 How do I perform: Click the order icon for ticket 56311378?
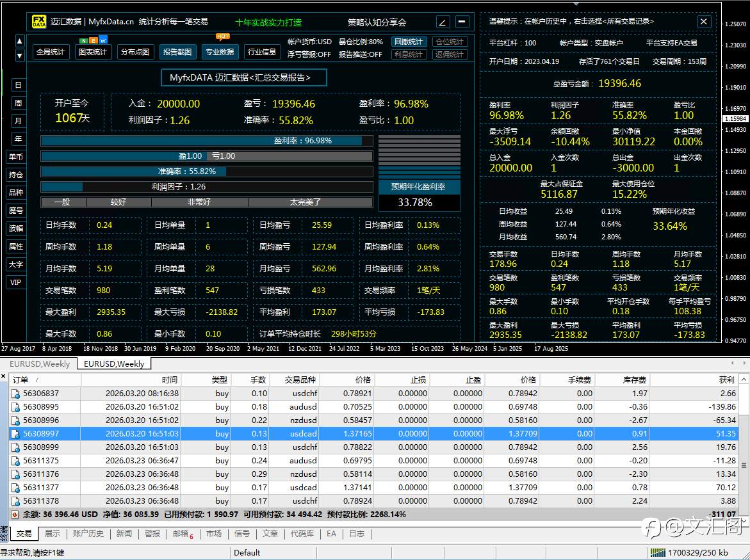click(15, 501)
